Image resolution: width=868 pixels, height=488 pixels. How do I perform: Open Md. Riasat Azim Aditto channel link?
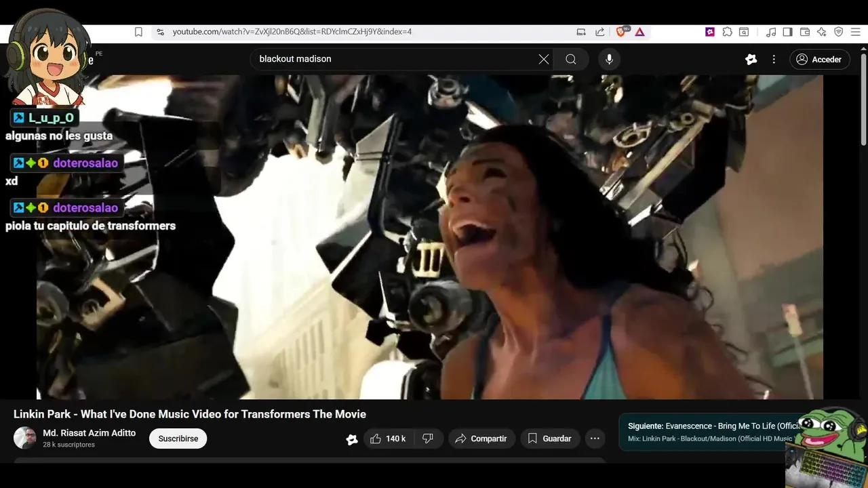point(90,432)
